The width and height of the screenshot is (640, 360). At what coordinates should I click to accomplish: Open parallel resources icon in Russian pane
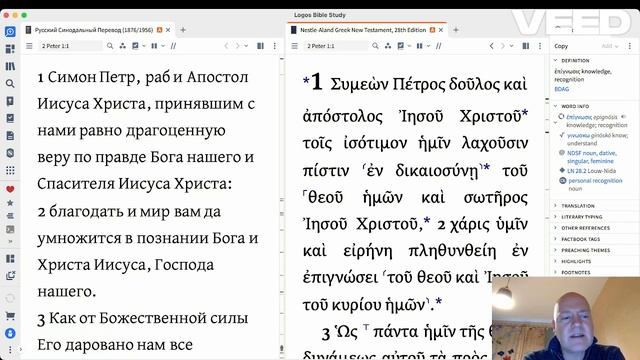(x=122, y=46)
